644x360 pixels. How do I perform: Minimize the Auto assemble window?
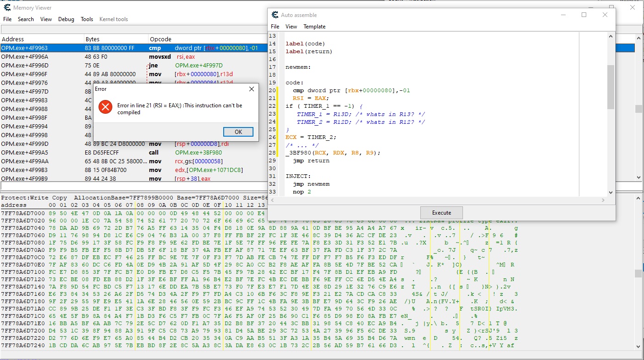coord(563,15)
